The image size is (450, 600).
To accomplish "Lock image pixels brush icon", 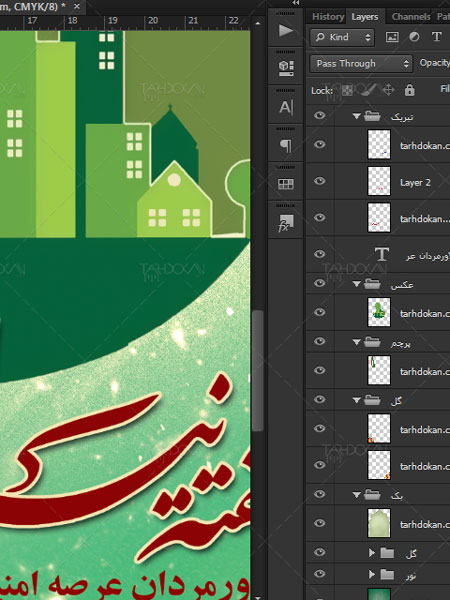I will point(368,90).
